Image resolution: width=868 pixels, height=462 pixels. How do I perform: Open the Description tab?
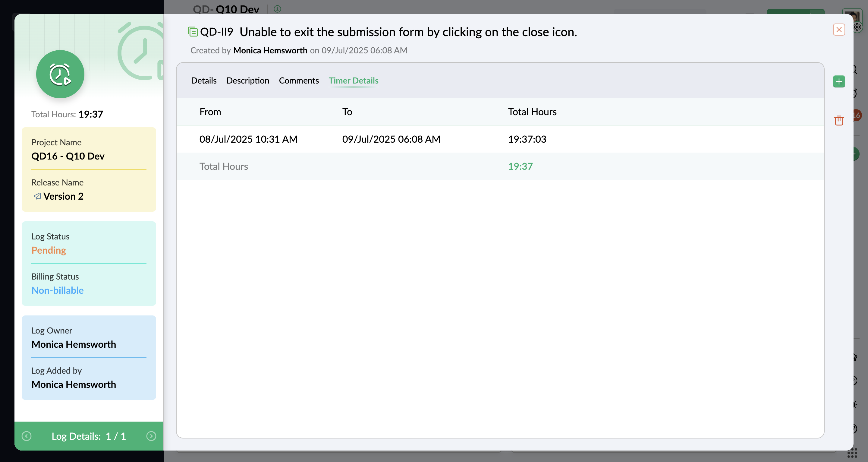pyautogui.click(x=248, y=81)
